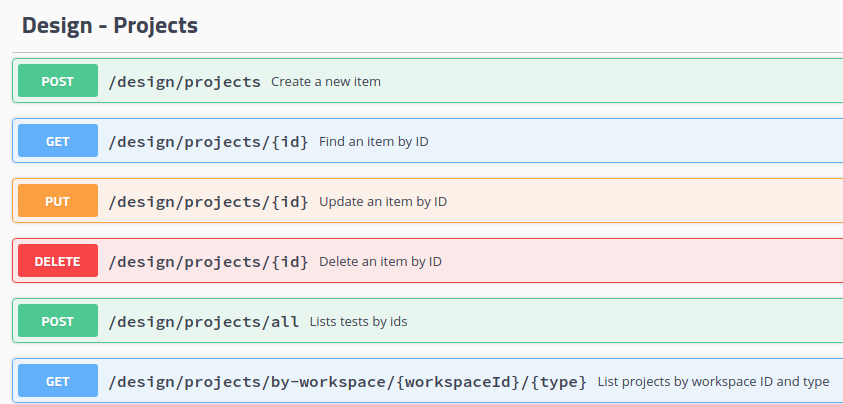Click the GET badge for /design/projects/{id}
The image size is (843, 404).
coord(58,141)
